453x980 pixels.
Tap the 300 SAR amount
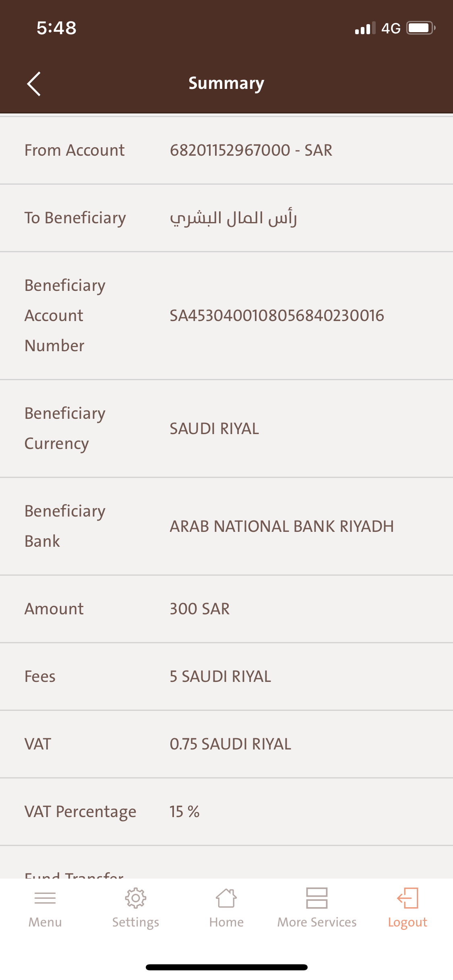(199, 609)
